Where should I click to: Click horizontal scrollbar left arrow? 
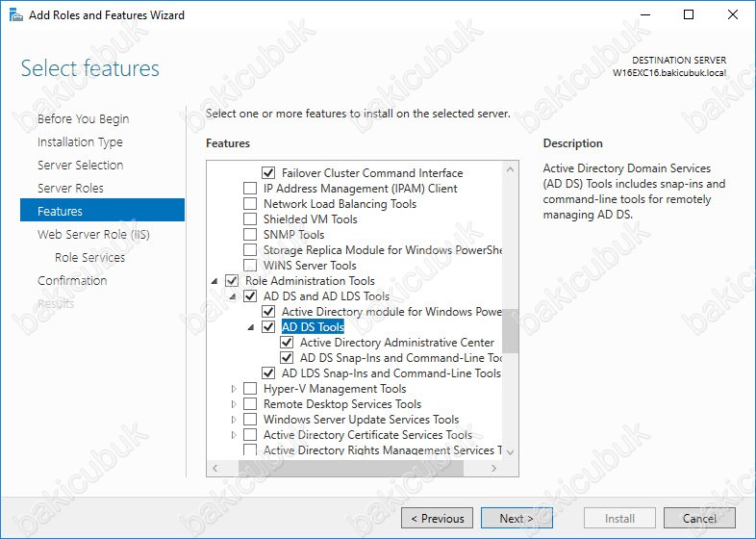pos(215,468)
